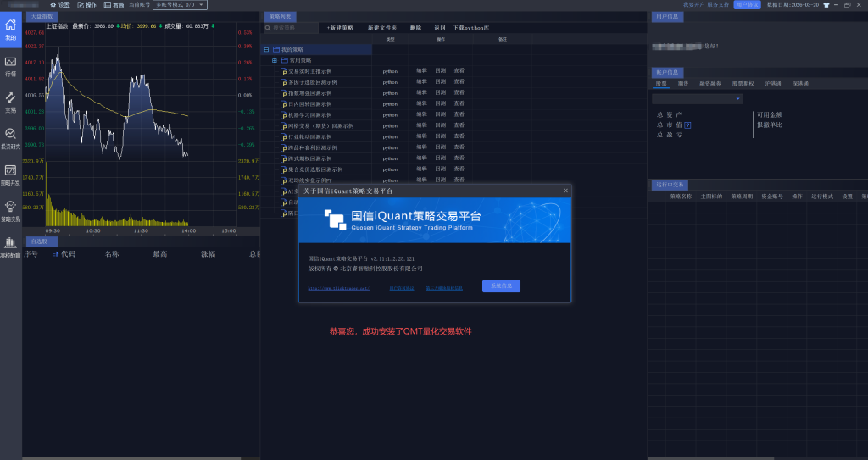Open the 行情 market sidebar icon
Viewport: 868px width, 460px height.
tap(10, 62)
